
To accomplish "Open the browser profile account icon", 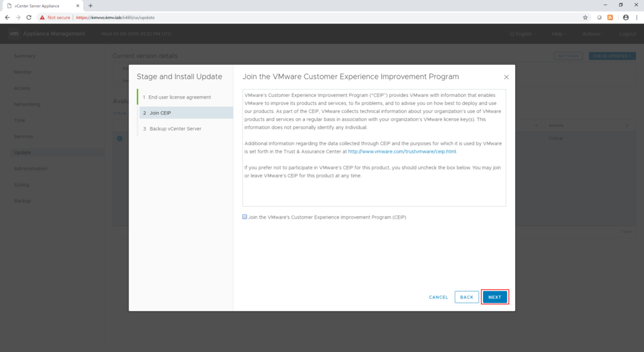I will (626, 18).
